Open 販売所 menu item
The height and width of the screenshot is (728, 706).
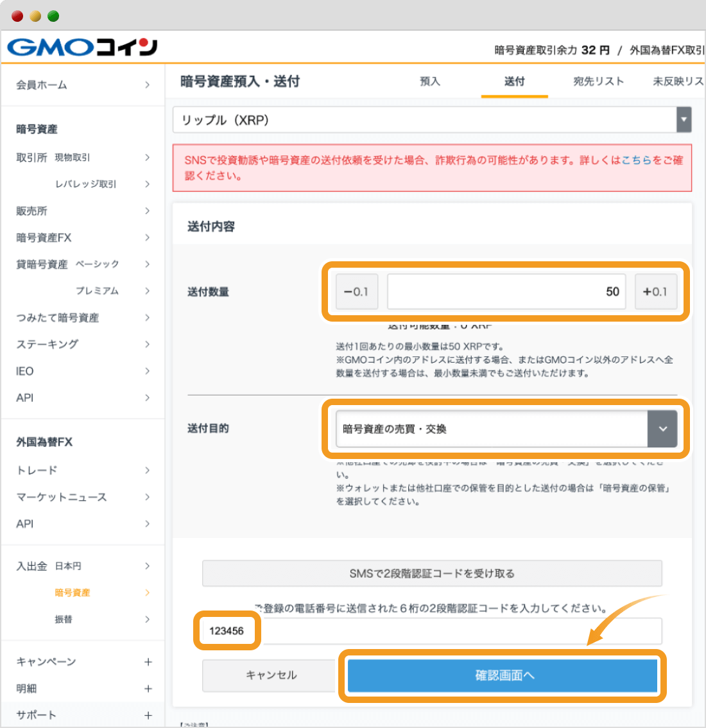click(x=83, y=211)
